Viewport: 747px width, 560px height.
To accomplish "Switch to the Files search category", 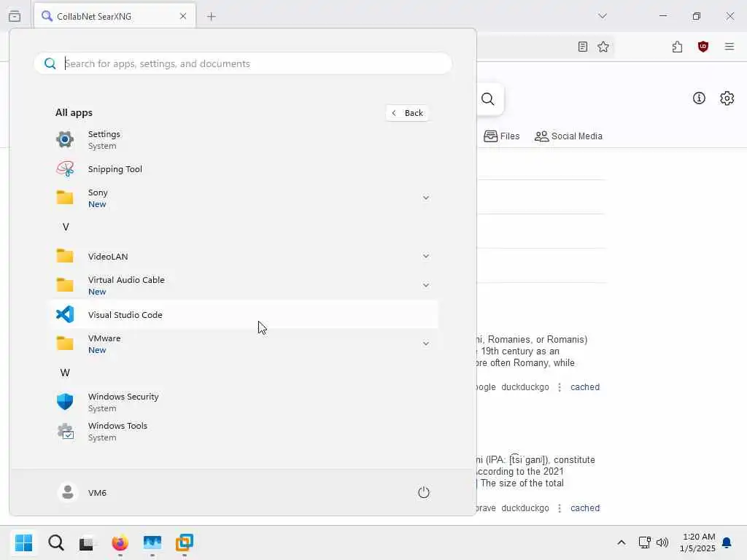I will click(502, 136).
